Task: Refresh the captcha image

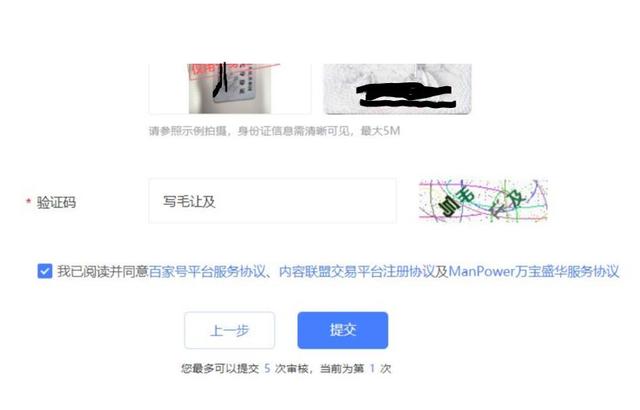Action: click(x=483, y=201)
